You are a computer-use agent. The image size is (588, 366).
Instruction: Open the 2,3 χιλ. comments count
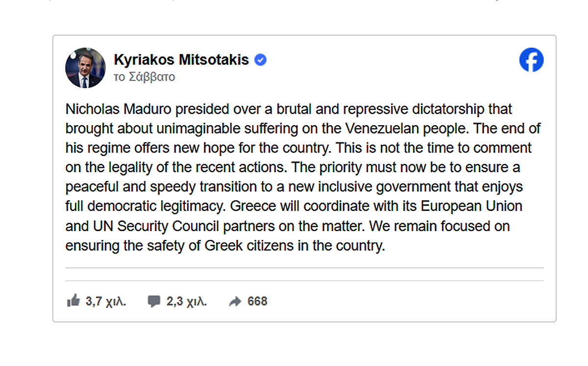[187, 301]
